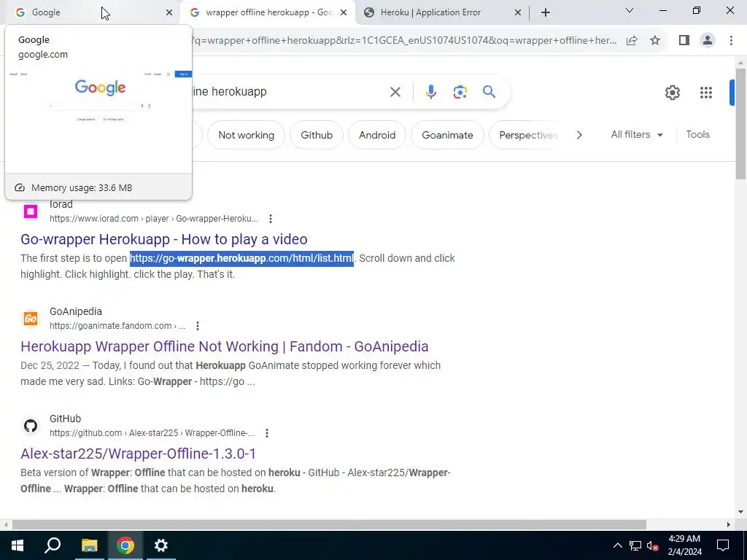The height and width of the screenshot is (560, 747).
Task: Click the Chrome taskbar icon
Action: click(125, 545)
